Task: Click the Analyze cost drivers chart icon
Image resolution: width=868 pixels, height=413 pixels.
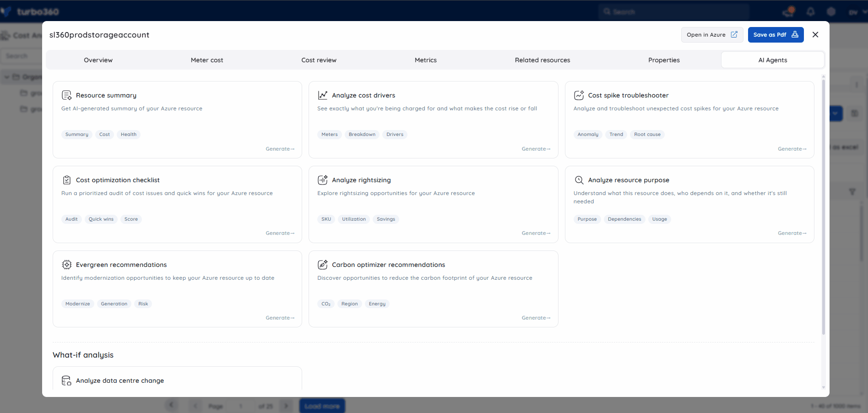Action: (323, 95)
